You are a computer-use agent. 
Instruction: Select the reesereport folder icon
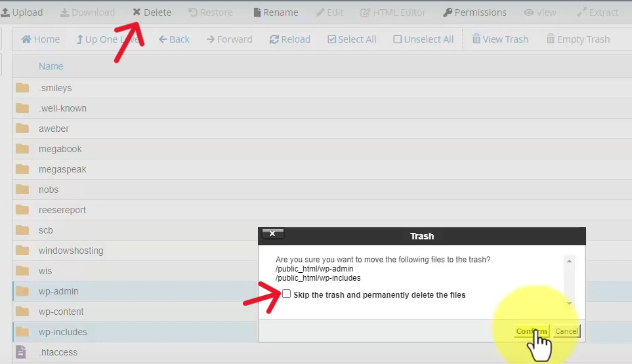click(x=22, y=210)
